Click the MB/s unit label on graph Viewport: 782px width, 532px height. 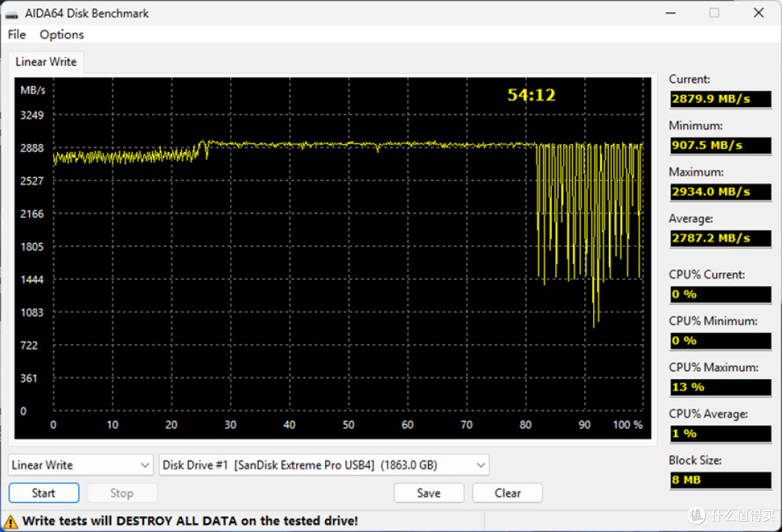click(x=33, y=90)
